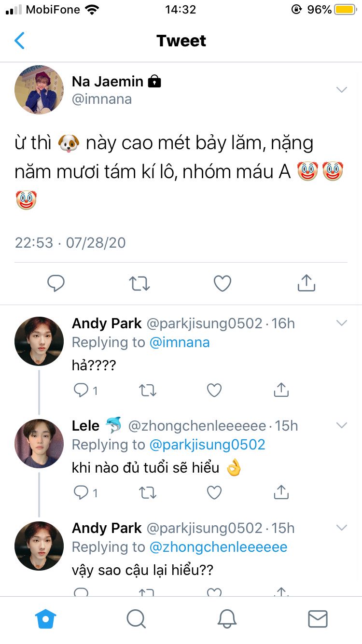Open the Search tab in bottom bar

136,618
